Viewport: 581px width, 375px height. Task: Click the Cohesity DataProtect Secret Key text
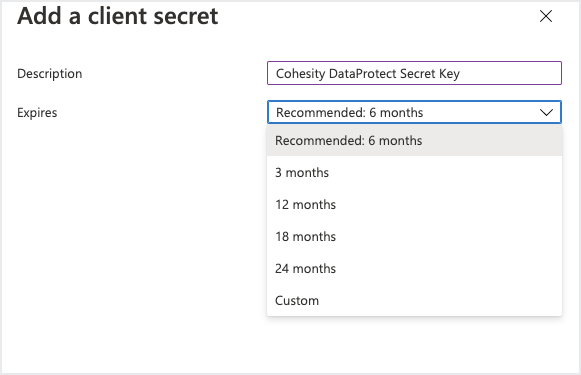pos(368,74)
